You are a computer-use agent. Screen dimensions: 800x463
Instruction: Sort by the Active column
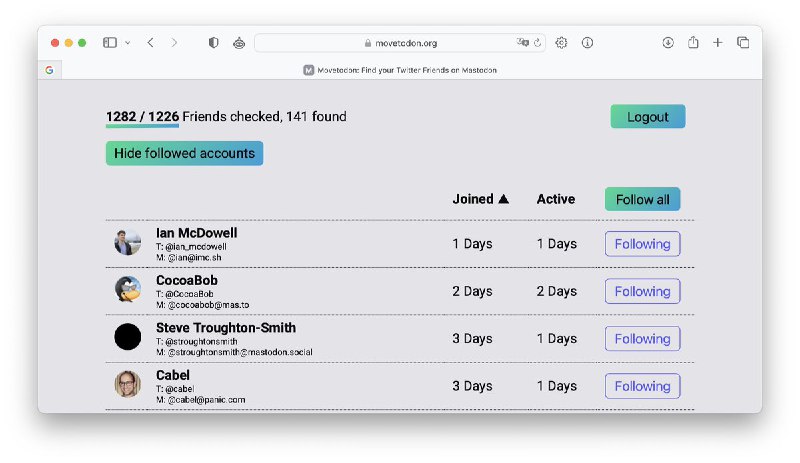[555, 199]
